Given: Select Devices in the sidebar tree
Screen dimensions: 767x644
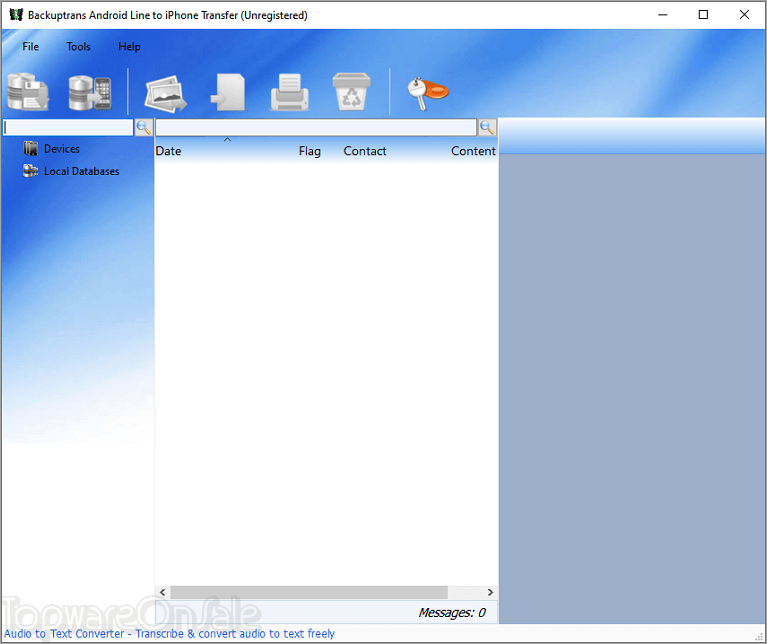Looking at the screenshot, I should coord(62,149).
